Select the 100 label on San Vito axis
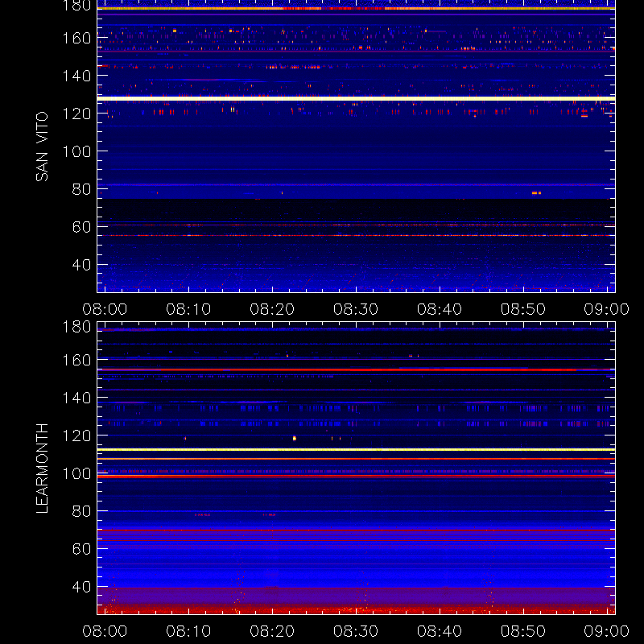Image resolution: width=644 pixels, height=644 pixels. point(76,151)
